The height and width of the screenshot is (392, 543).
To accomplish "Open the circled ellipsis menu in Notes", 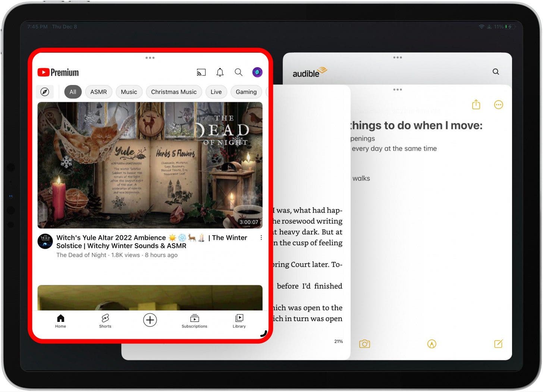I will (x=499, y=105).
